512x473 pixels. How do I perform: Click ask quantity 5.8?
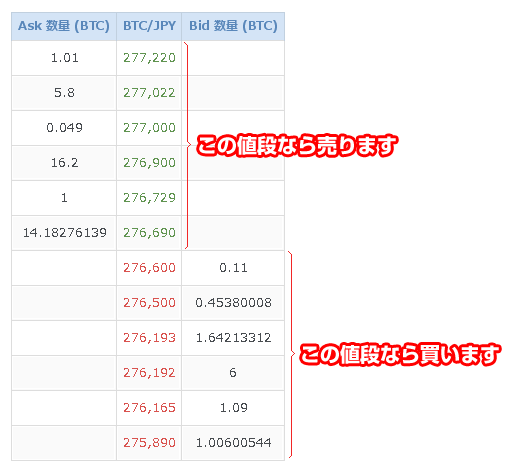tap(64, 93)
